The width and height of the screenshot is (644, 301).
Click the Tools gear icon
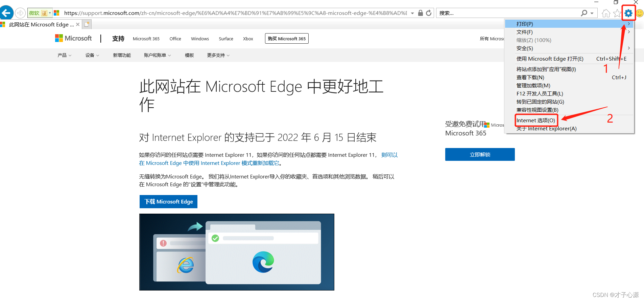pos(628,13)
